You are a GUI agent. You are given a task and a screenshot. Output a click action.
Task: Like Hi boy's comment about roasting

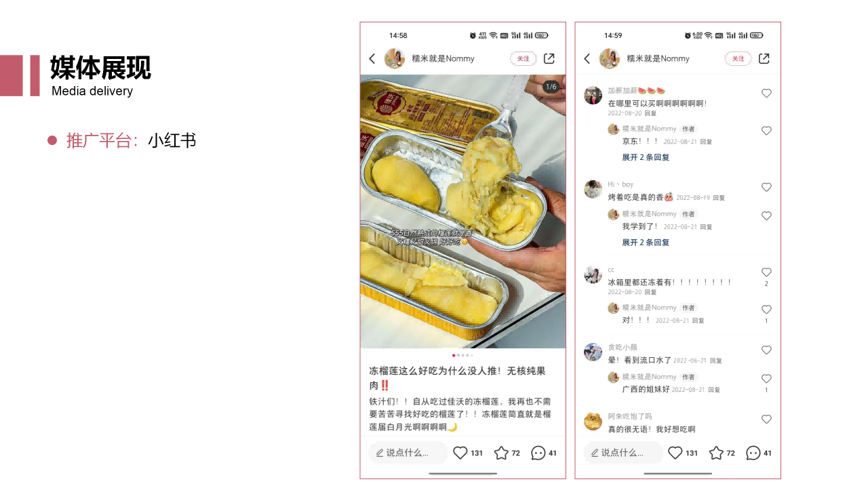(766, 187)
